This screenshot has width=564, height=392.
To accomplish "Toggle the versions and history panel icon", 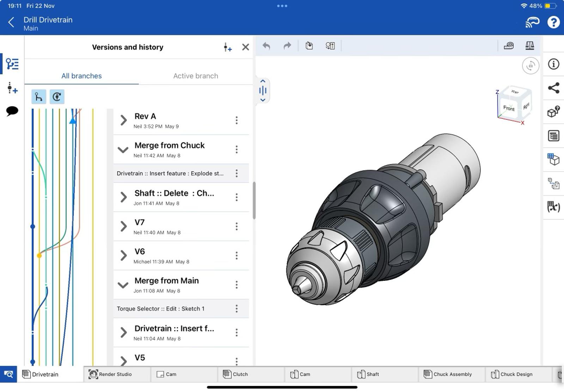I will click(x=12, y=64).
